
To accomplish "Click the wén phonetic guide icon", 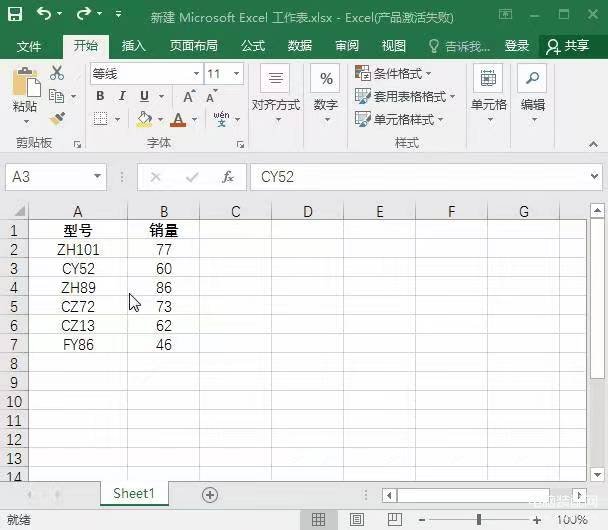I will click(x=221, y=119).
